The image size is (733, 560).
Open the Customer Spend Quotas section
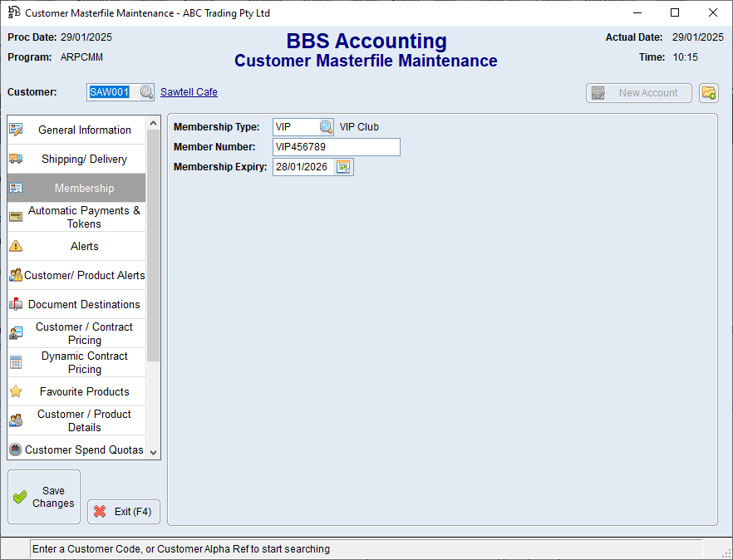point(84,449)
